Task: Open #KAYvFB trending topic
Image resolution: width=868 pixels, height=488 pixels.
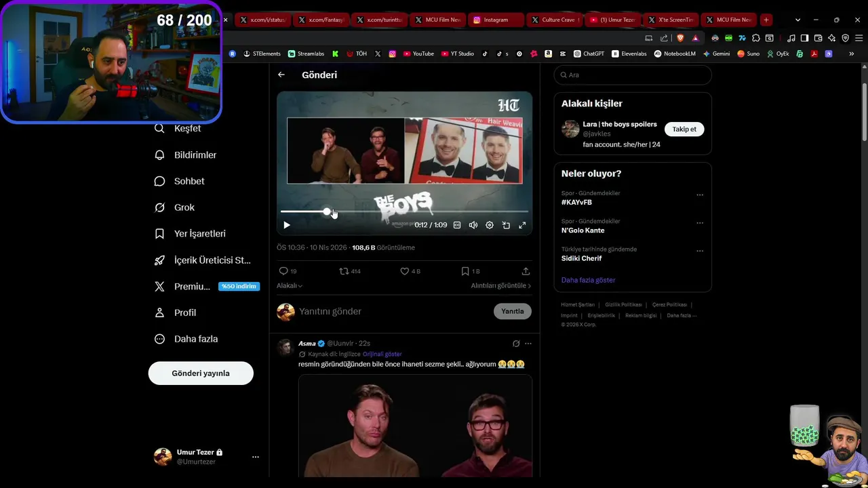Action: (x=576, y=202)
